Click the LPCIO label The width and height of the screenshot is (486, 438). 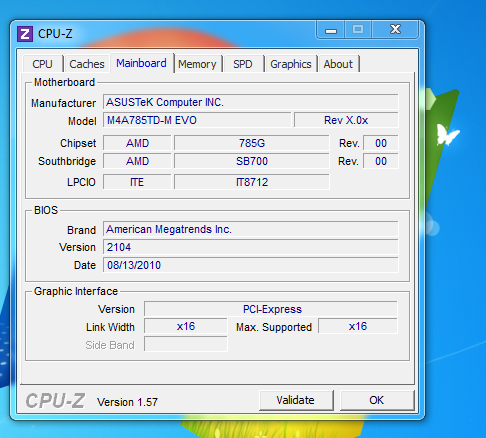(81, 182)
